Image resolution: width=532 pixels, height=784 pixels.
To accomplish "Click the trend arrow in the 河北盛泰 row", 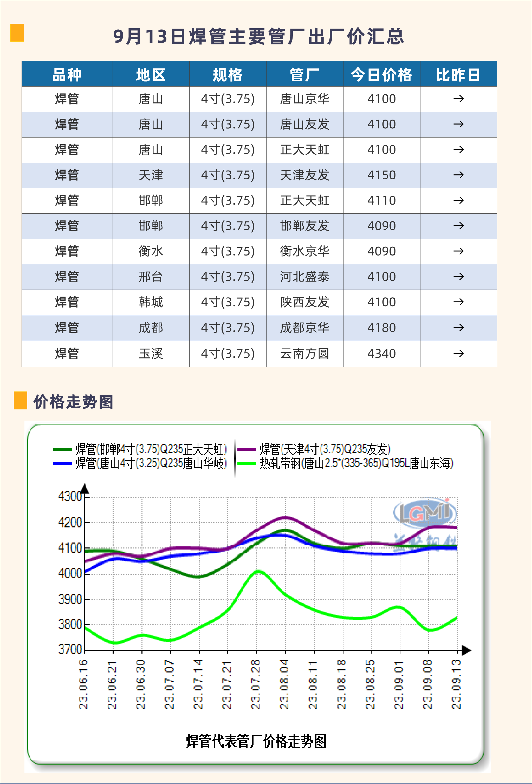I will tap(458, 277).
